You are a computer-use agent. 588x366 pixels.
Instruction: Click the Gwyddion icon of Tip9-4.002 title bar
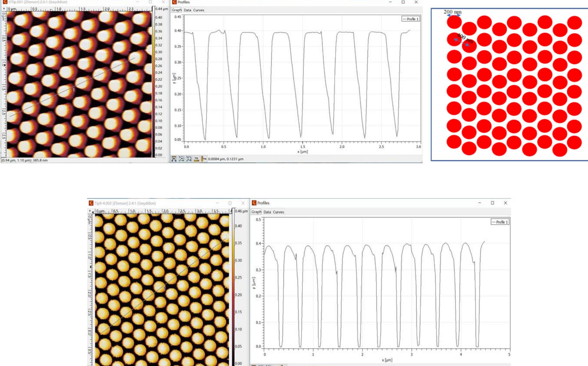click(x=91, y=203)
